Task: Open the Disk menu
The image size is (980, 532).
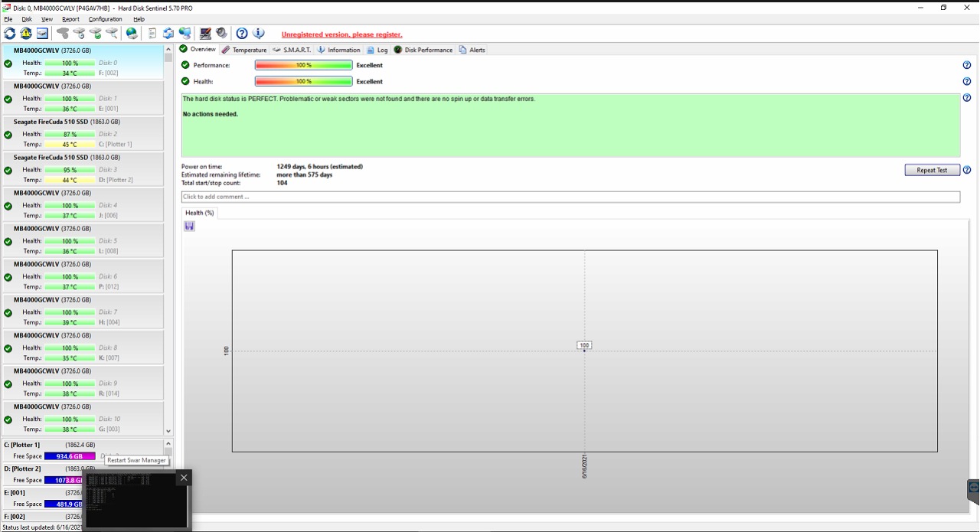Action: (x=27, y=19)
